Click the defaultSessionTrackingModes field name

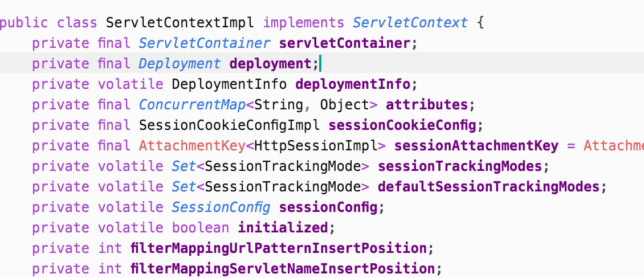coord(488,187)
